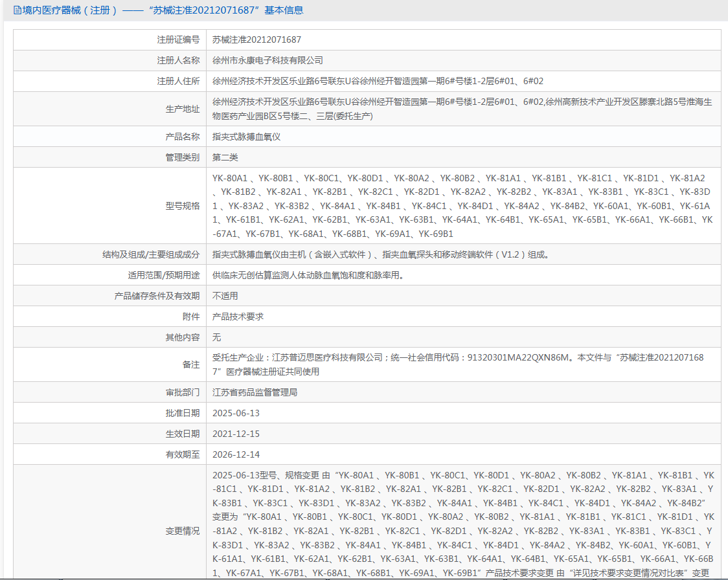The width and height of the screenshot is (728, 580).
Task: Select the 生产地址 address text with 委托生产
Action: pyautogui.click(x=462, y=109)
